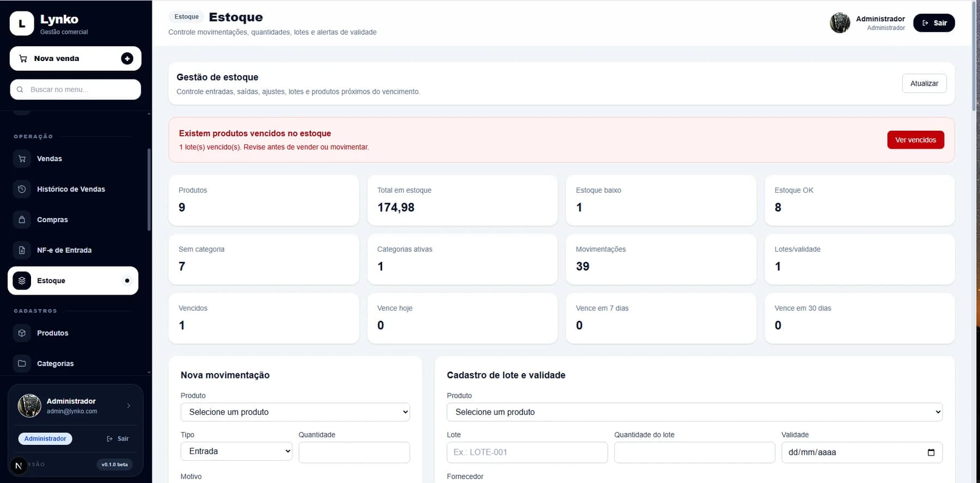Focus the Buscar no menu search field
Image resolution: width=980 pixels, height=483 pixels.
(x=76, y=89)
